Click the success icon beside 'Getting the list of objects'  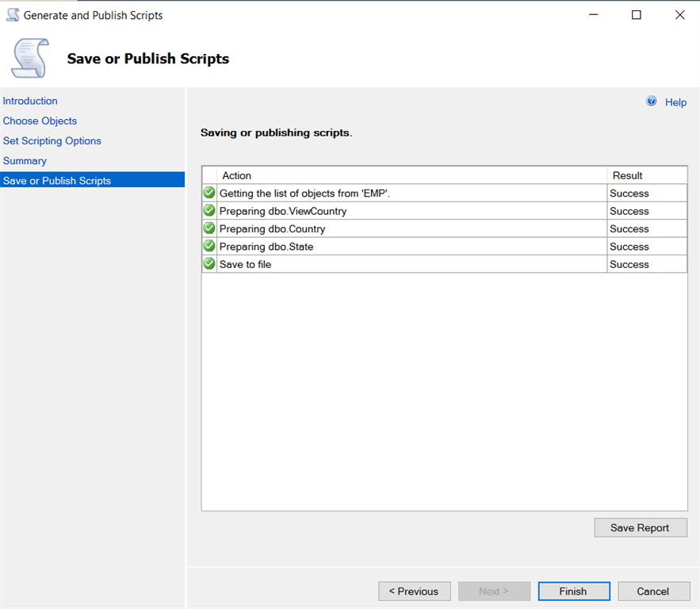208,192
